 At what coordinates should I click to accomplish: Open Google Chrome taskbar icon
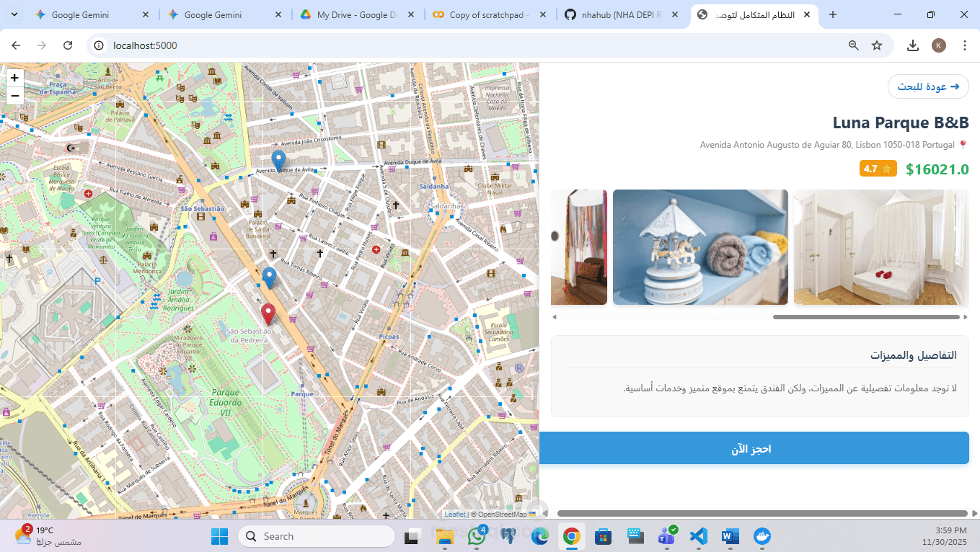click(572, 536)
